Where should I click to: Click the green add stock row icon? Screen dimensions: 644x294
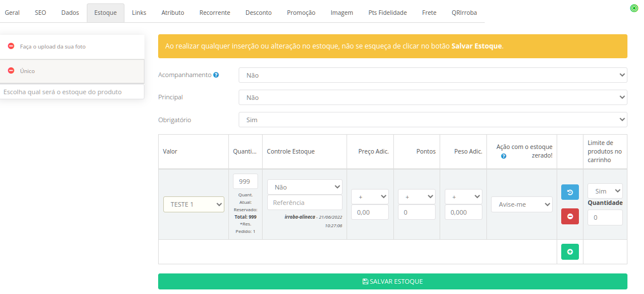pos(570,252)
